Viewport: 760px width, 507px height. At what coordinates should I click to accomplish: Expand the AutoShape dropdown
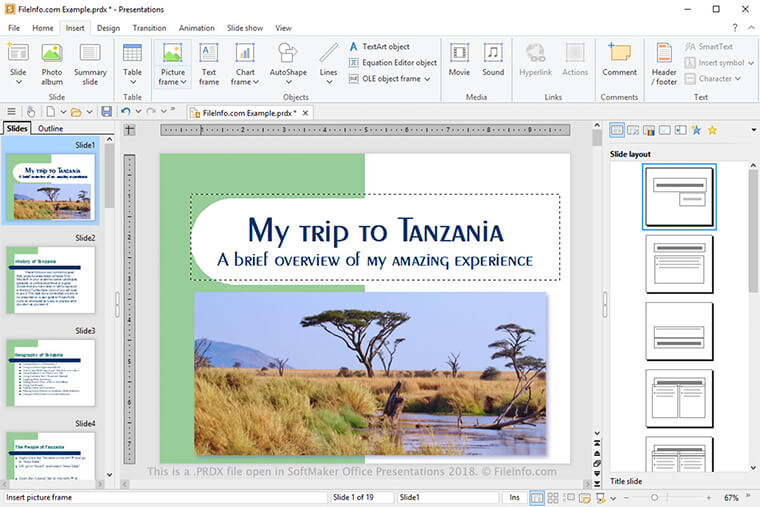(288, 81)
